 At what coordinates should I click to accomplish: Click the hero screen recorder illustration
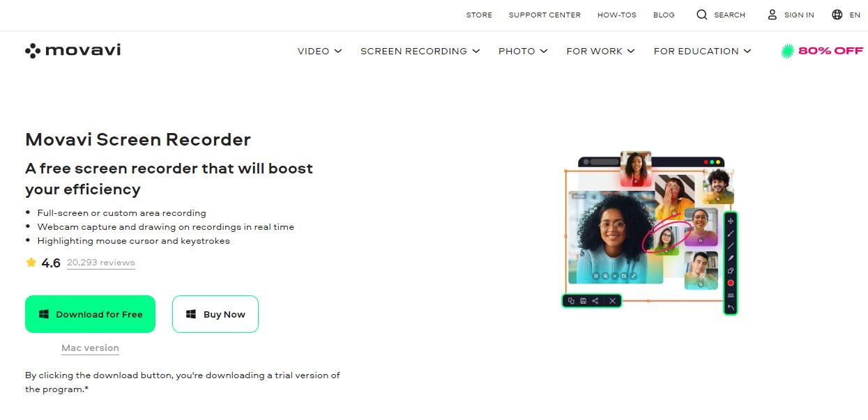tap(650, 233)
